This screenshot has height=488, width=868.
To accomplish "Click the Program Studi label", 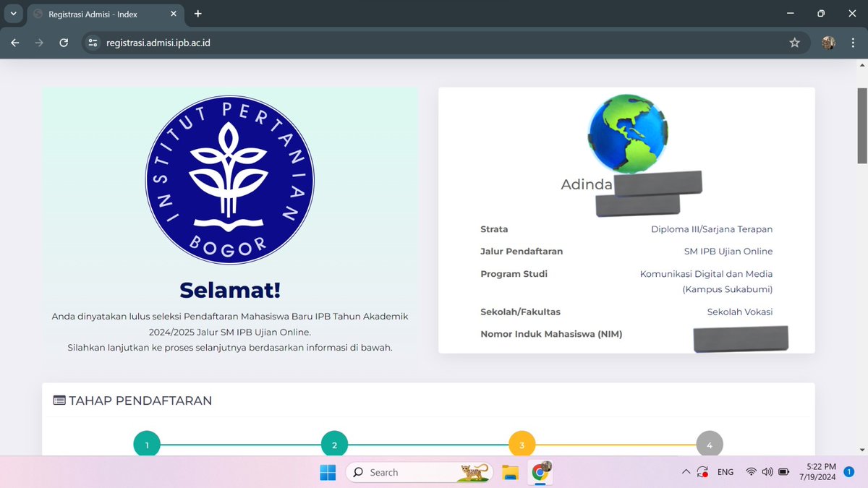I will pos(514,274).
